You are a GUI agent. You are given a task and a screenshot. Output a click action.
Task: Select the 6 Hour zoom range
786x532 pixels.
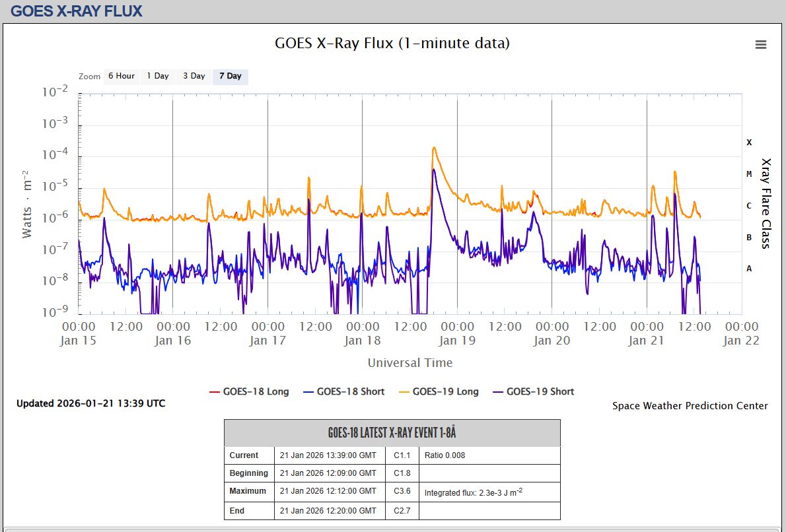point(122,76)
